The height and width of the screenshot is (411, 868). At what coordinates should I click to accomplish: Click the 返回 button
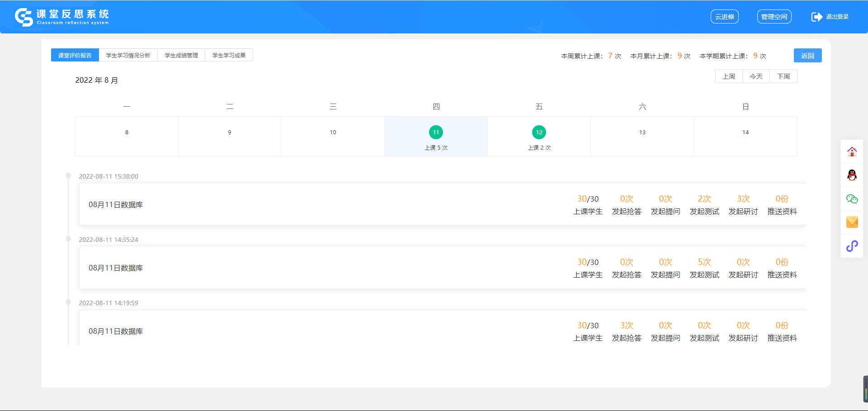(x=807, y=56)
